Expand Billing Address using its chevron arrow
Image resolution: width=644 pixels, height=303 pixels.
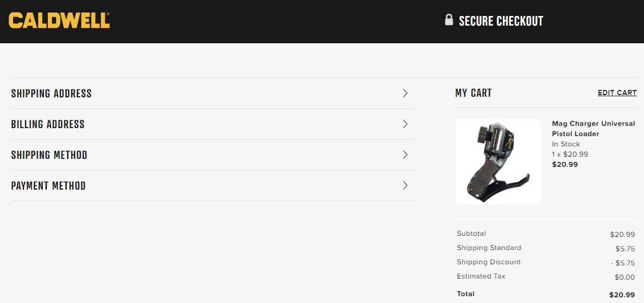click(x=405, y=124)
